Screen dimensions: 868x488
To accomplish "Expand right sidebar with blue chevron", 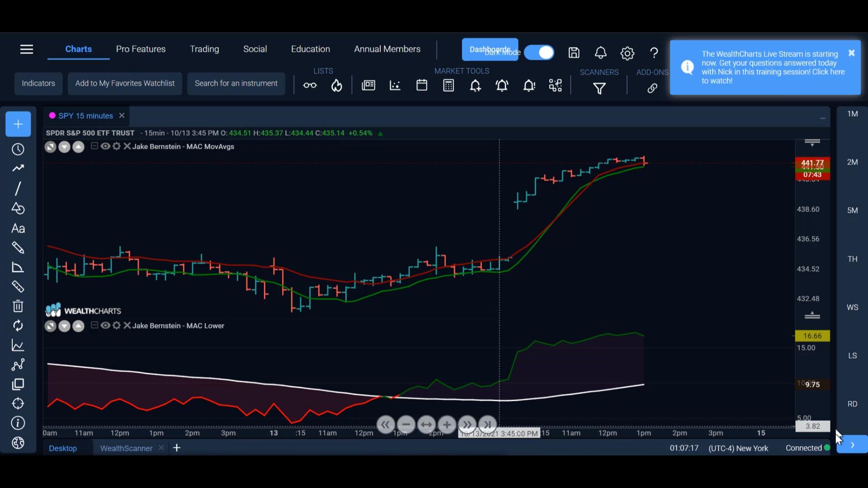I will coord(852,445).
